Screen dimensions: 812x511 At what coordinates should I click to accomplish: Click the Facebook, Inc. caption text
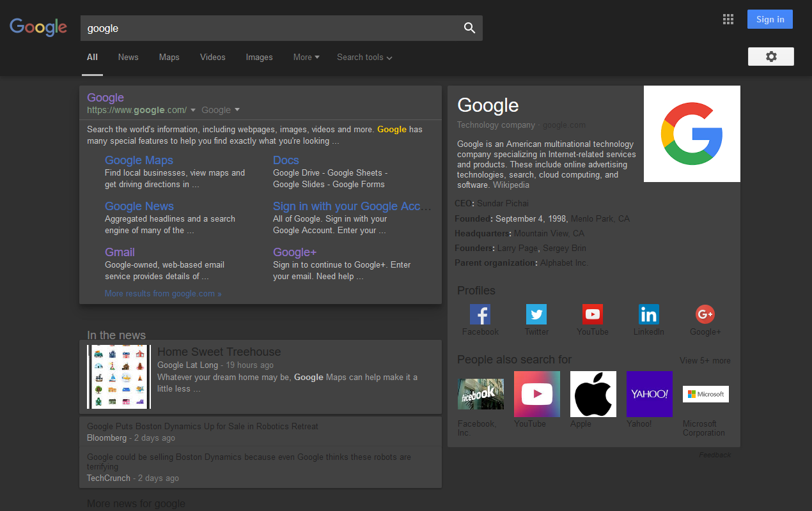[477, 429]
